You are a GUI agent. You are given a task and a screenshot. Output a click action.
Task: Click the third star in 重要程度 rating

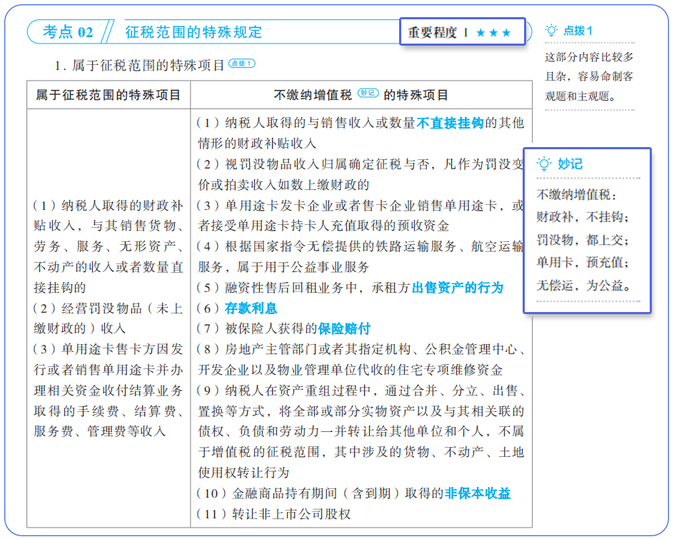[506, 33]
